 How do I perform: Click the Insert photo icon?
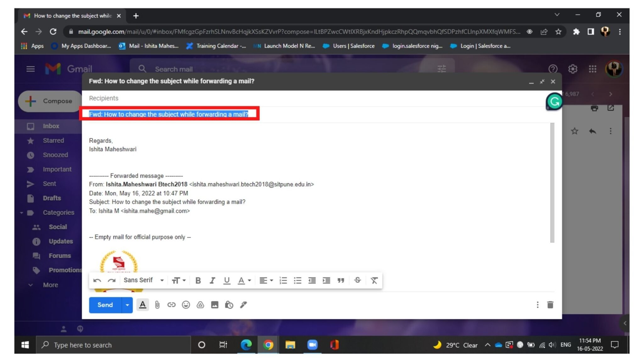pyautogui.click(x=215, y=305)
